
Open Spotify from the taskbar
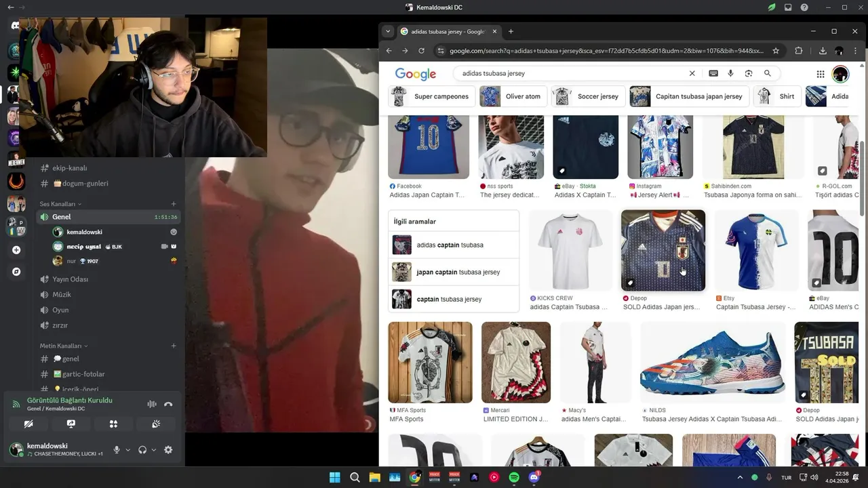[514, 477]
